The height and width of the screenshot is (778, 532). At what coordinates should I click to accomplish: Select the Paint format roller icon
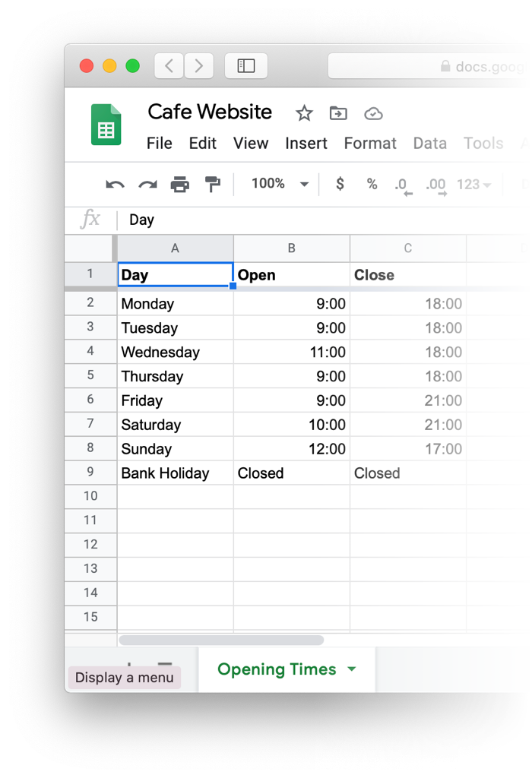tap(213, 184)
